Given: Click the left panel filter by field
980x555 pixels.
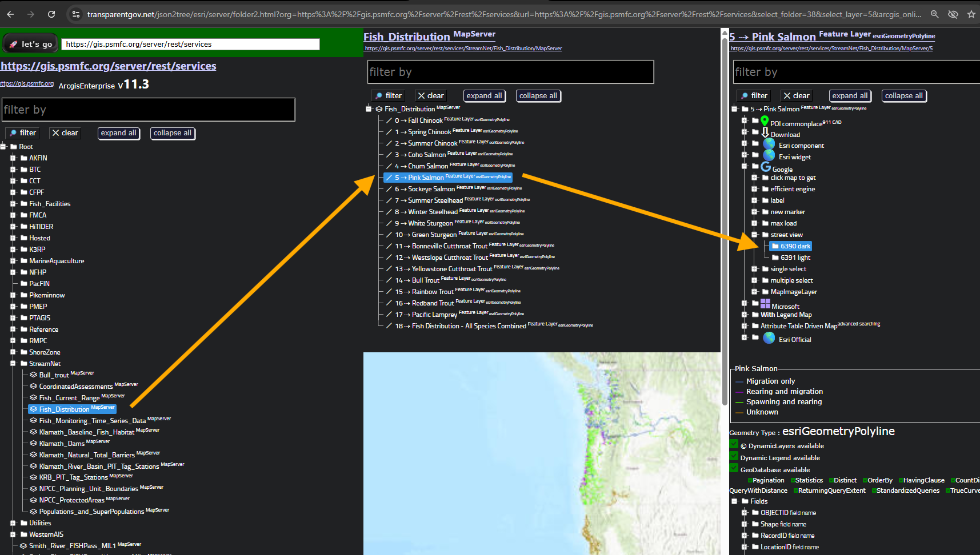Looking at the screenshot, I should pyautogui.click(x=148, y=110).
